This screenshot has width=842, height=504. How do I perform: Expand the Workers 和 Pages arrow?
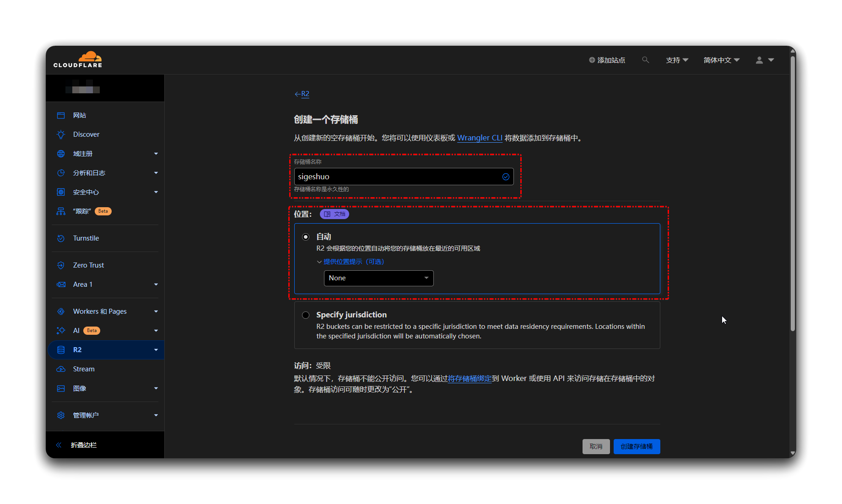156,311
